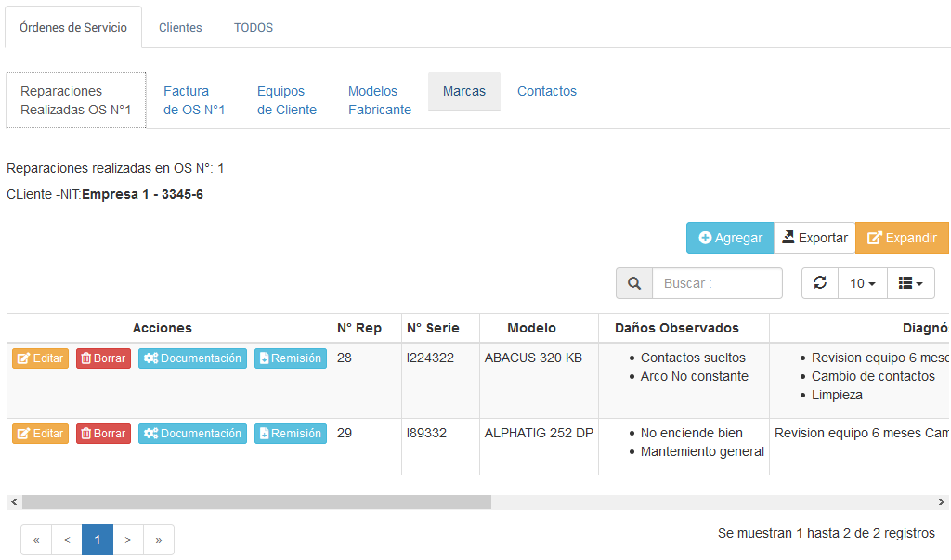Click the refresh table icon
Screen dimensions: 951x560
pos(819,283)
